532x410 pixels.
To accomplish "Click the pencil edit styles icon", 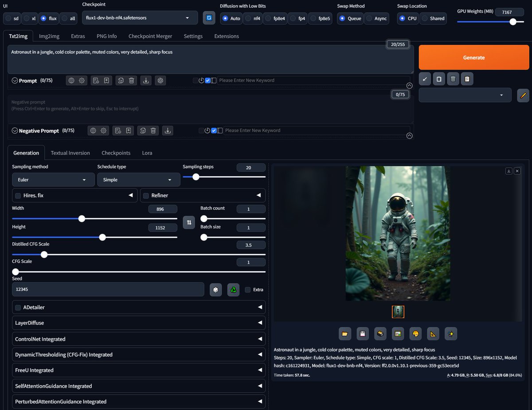I will [x=523, y=95].
